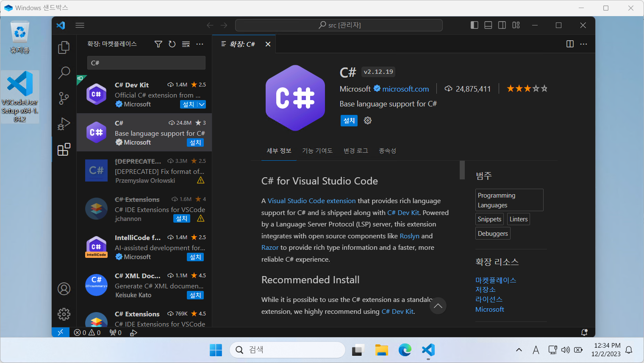This screenshot has height=363, width=644.
Task: Select the Snippets category tag
Action: (489, 219)
